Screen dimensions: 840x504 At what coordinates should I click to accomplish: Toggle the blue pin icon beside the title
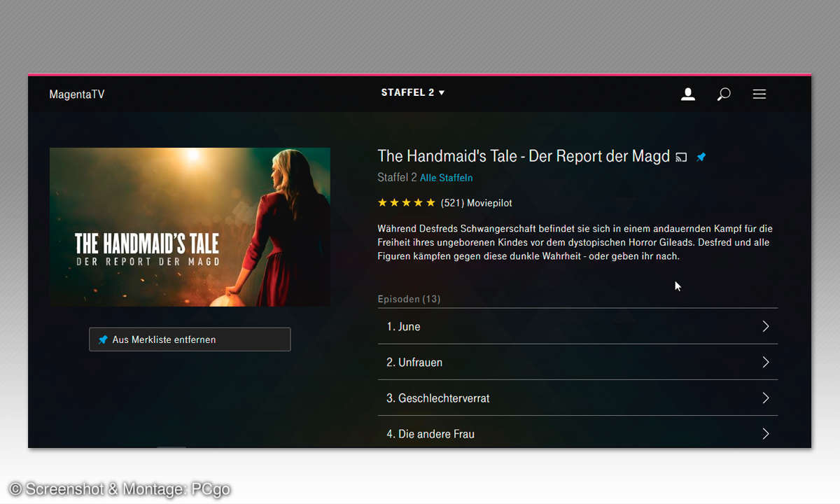pyautogui.click(x=701, y=157)
